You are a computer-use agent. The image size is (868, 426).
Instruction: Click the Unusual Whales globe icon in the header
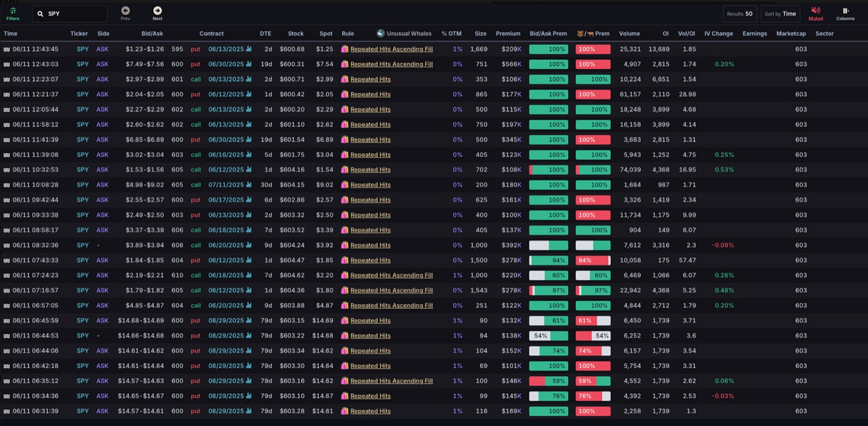(x=380, y=33)
